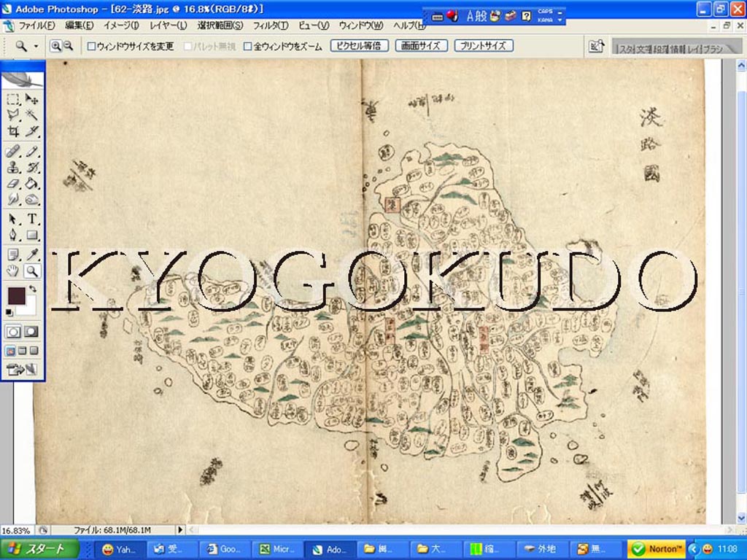Viewport: 747px width, 560px height.
Task: Click the zoom percentage field 16.83%
Action: [18, 530]
